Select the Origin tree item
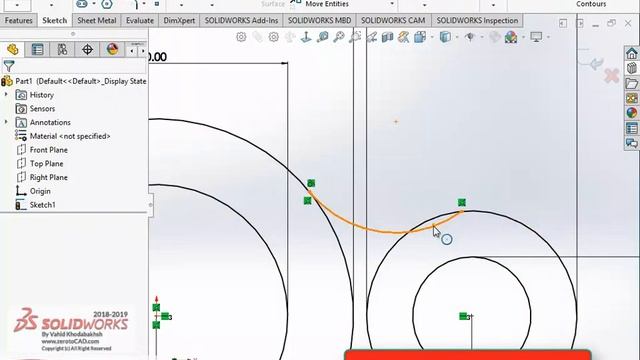The width and height of the screenshot is (640, 360). [x=33, y=191]
